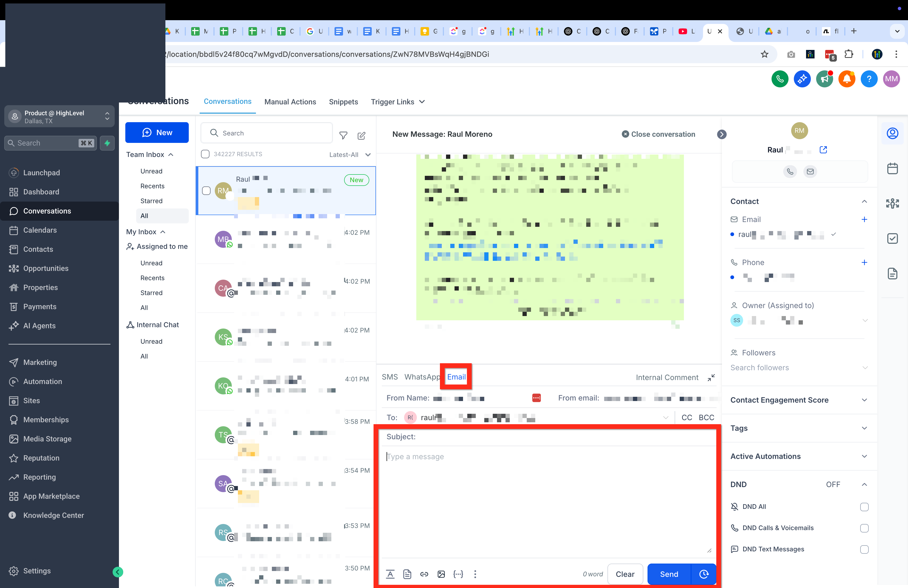Click the schedule send clock icon
The image size is (908, 588).
[704, 574]
